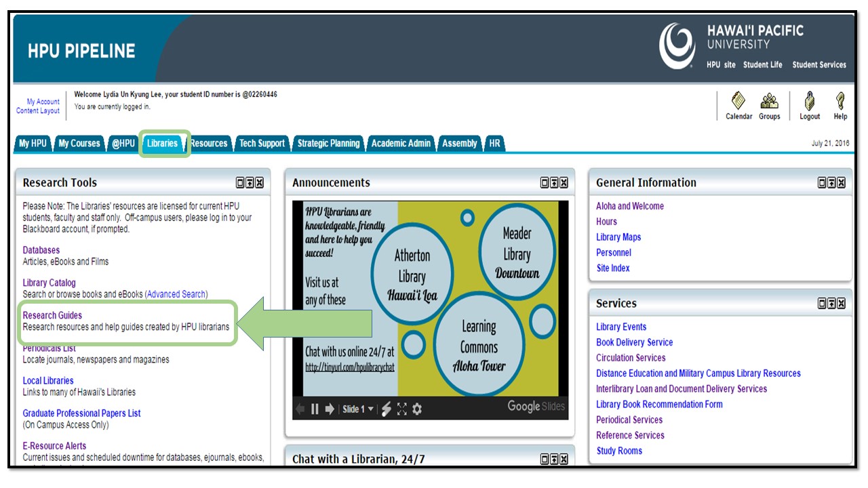Open the Slide 1 dropdown

(x=358, y=409)
